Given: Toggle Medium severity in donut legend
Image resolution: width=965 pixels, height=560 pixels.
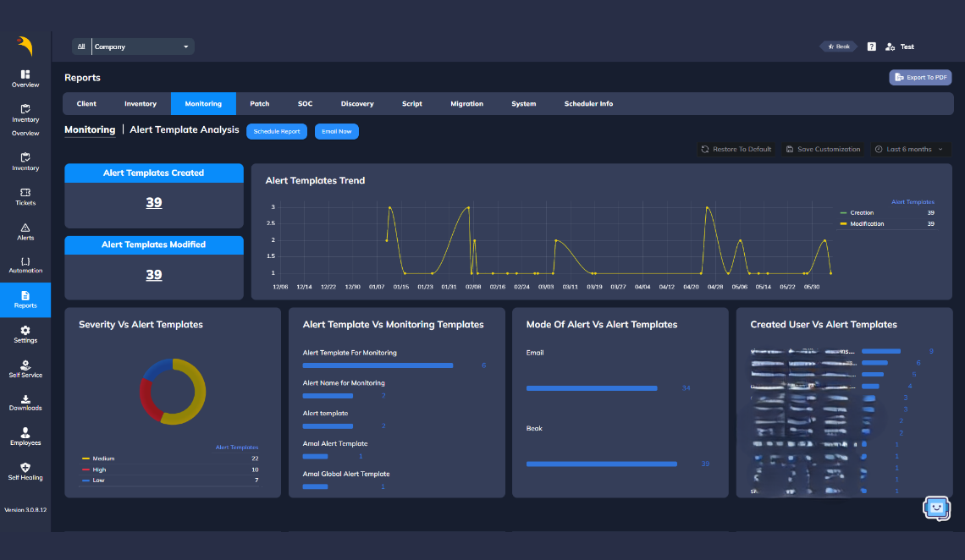Looking at the screenshot, I should point(103,458).
